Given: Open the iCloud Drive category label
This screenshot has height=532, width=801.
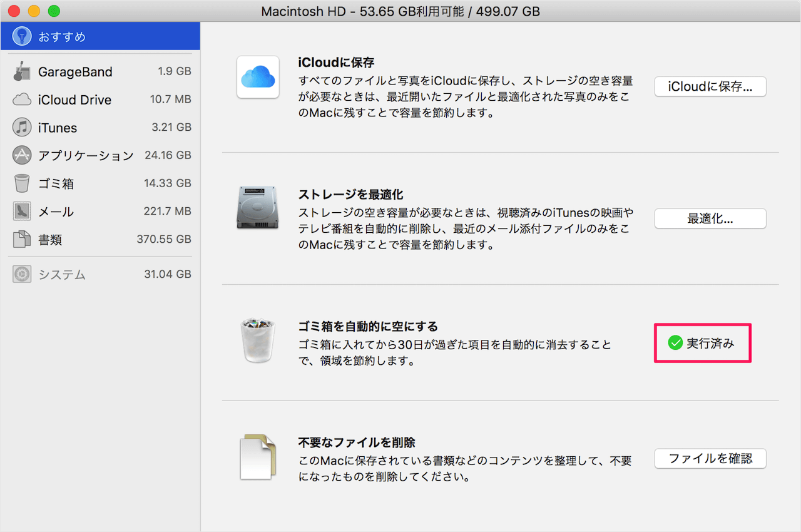Looking at the screenshot, I should (74, 100).
